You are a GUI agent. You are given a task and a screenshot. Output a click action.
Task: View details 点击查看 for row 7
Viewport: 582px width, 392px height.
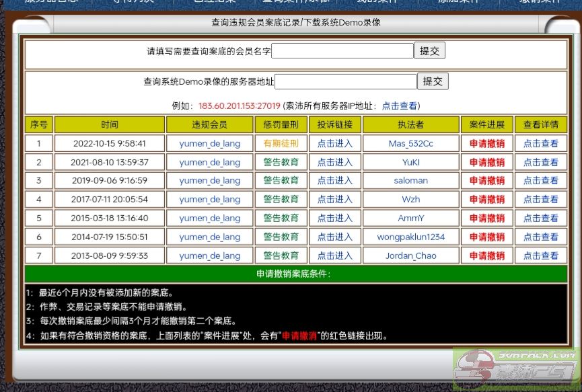(x=540, y=256)
